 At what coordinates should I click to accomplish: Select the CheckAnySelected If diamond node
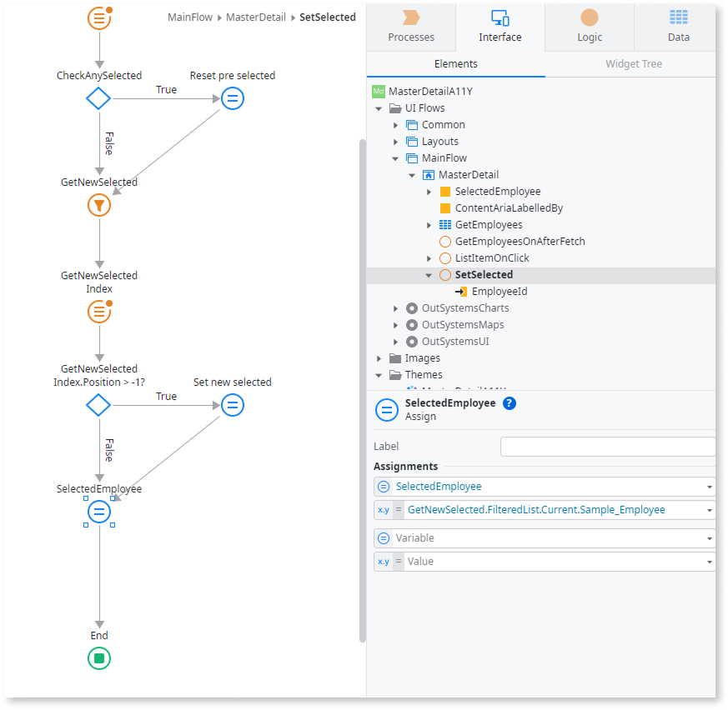98,98
